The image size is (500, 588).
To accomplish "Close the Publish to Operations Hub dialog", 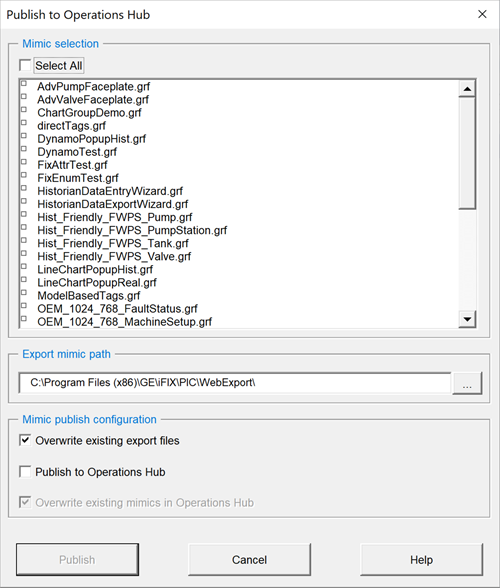I will (x=482, y=14).
